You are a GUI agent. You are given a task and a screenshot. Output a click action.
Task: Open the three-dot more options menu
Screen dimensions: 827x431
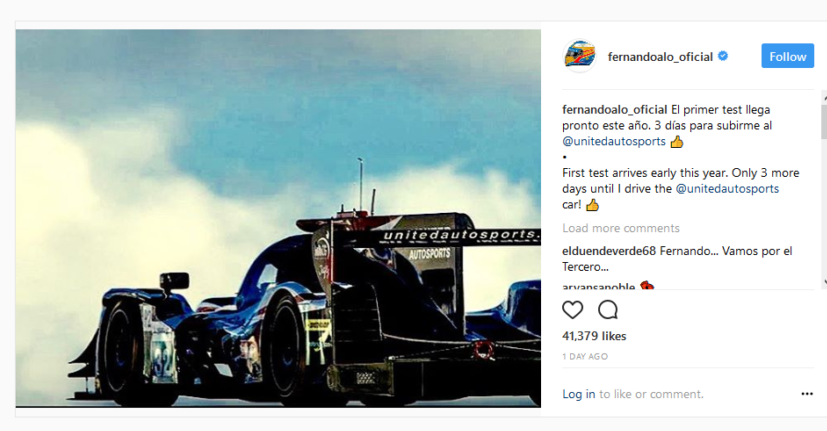[807, 394]
